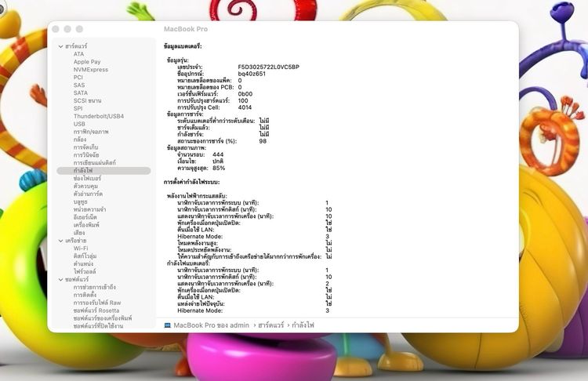Viewport: 588px width, 381px height.
Task: Open Wi-Fi under เครือข่าย
Action: 81,249
